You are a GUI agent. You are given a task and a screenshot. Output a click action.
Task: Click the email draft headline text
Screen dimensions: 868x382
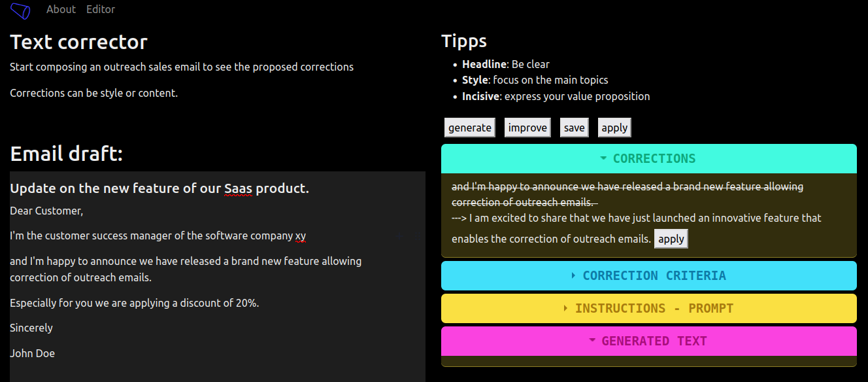[159, 188]
